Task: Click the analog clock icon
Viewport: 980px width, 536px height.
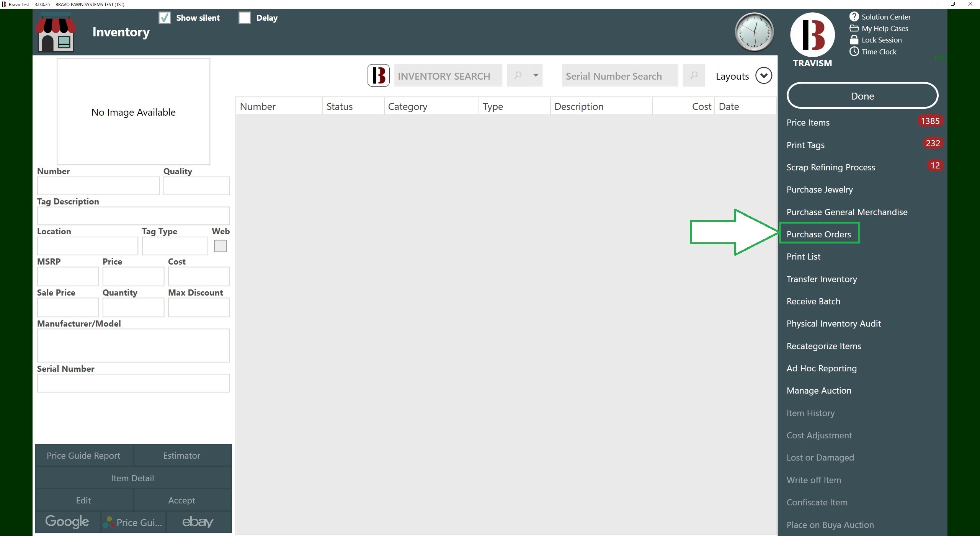Action: (754, 32)
